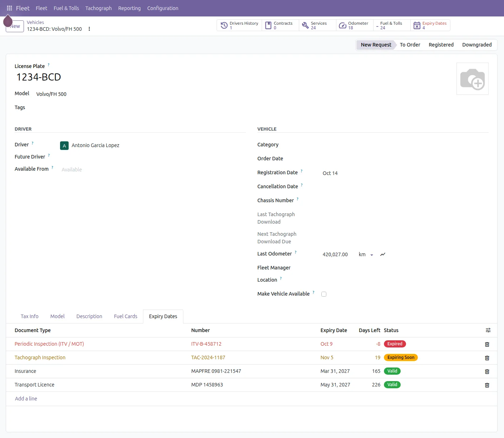Image resolution: width=504 pixels, height=438 pixels.
Task: Open the Fuel & Tolls top menu
Action: pos(66,8)
